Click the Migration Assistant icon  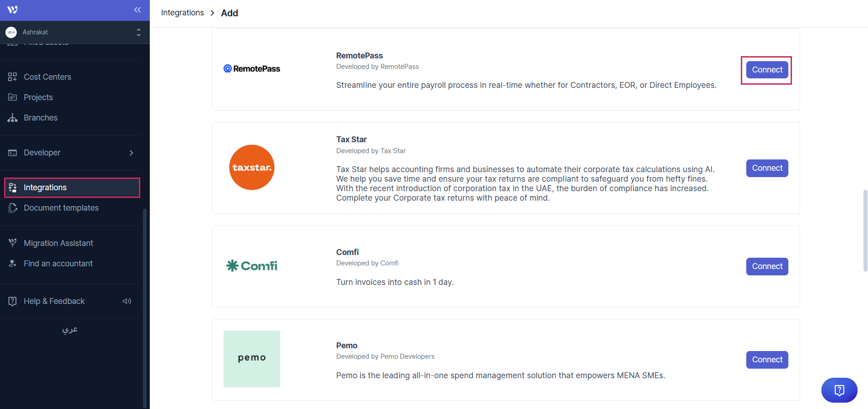13,243
